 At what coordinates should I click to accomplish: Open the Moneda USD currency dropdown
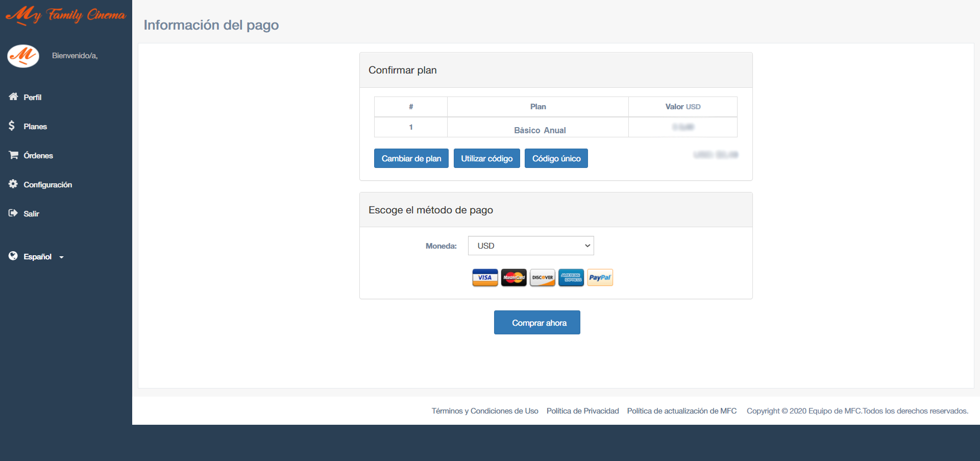click(531, 246)
